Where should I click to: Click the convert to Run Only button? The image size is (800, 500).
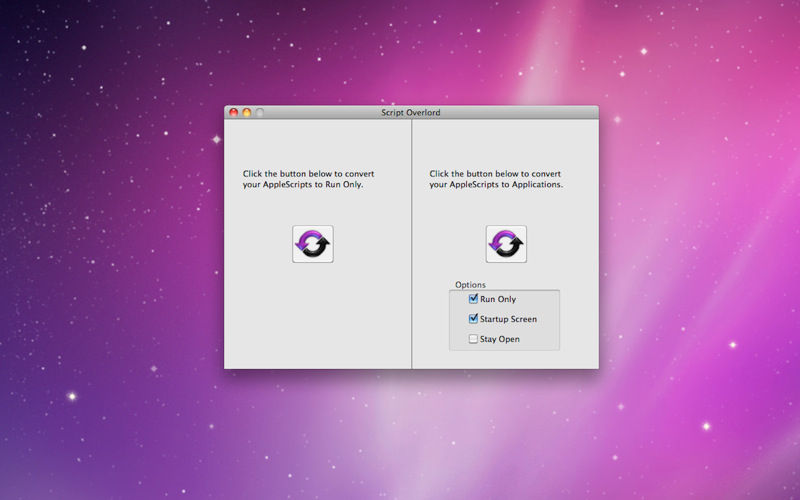[313, 244]
